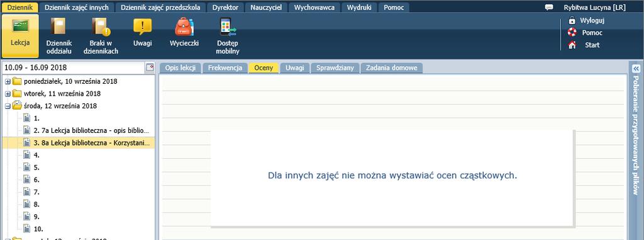Collapse środa, 12 września 2018 node
The image size is (644, 240).
[8, 106]
